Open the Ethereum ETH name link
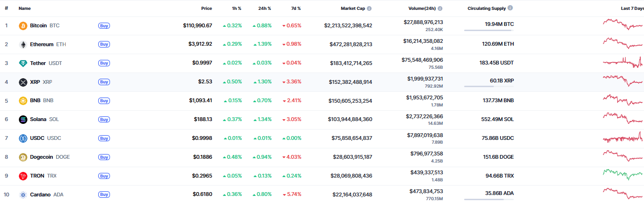Viewport: 644px width, 203px height. click(x=48, y=44)
